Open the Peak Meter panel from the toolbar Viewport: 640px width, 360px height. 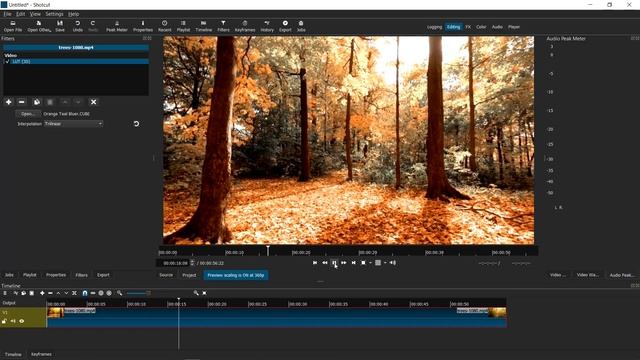click(x=117, y=26)
